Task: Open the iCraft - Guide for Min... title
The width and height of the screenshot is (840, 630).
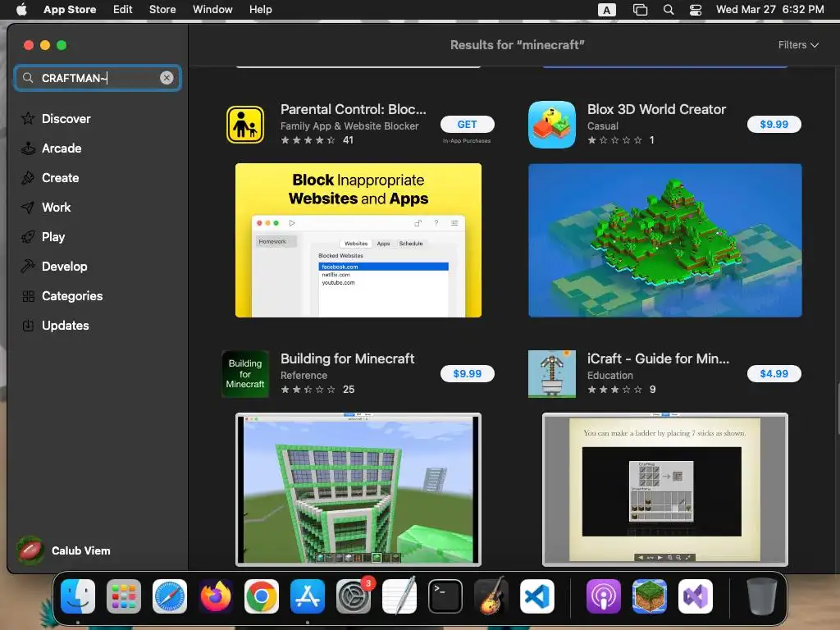Action: [658, 358]
